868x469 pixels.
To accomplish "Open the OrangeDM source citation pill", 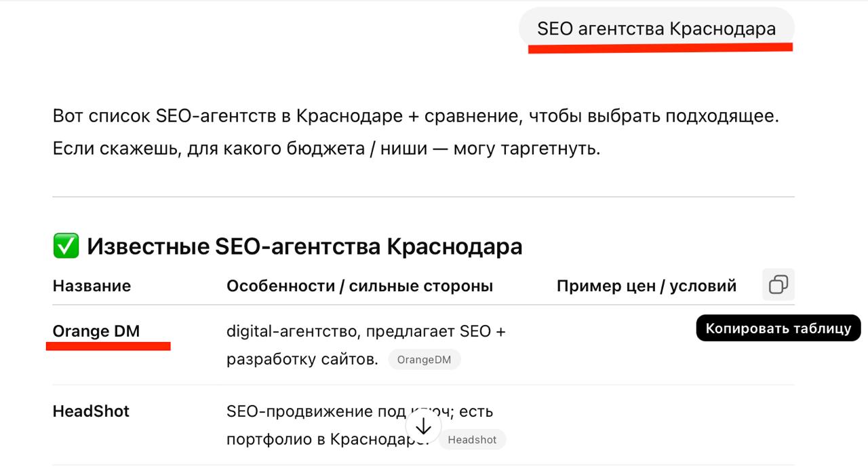I will point(425,360).
